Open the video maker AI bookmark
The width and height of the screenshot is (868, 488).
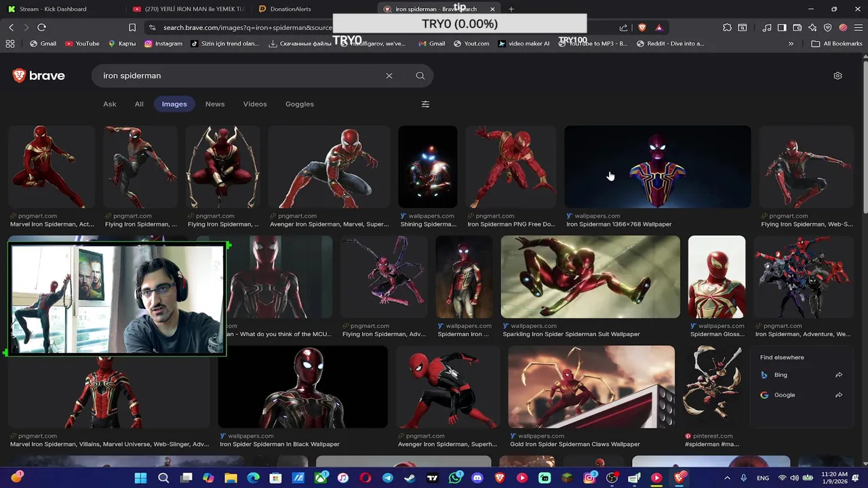[x=524, y=43]
